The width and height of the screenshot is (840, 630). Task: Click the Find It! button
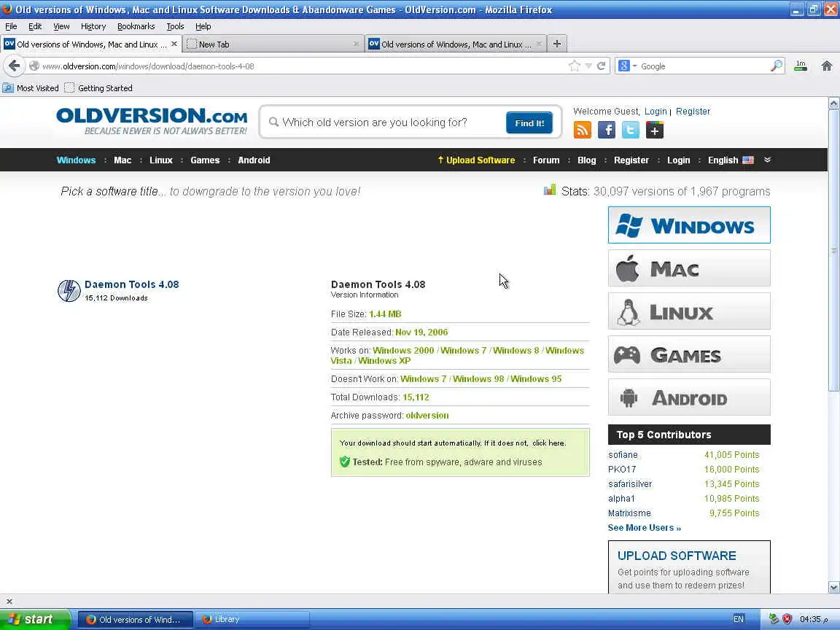tap(529, 122)
